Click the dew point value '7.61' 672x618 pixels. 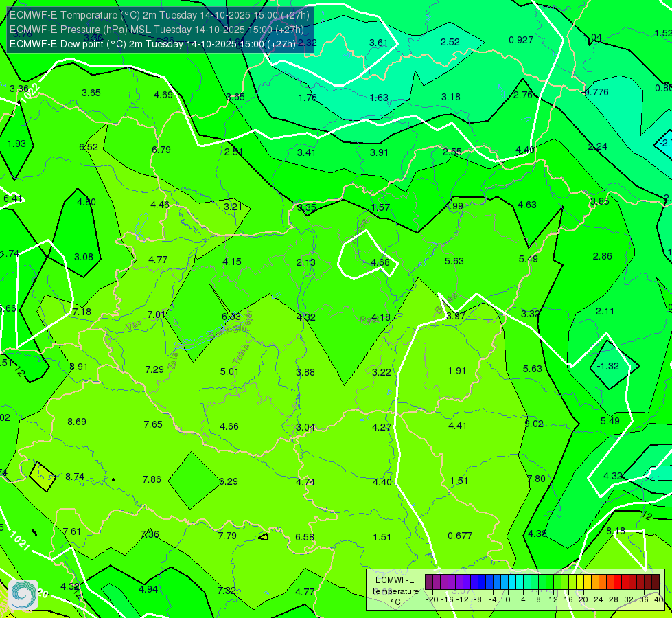[71, 531]
